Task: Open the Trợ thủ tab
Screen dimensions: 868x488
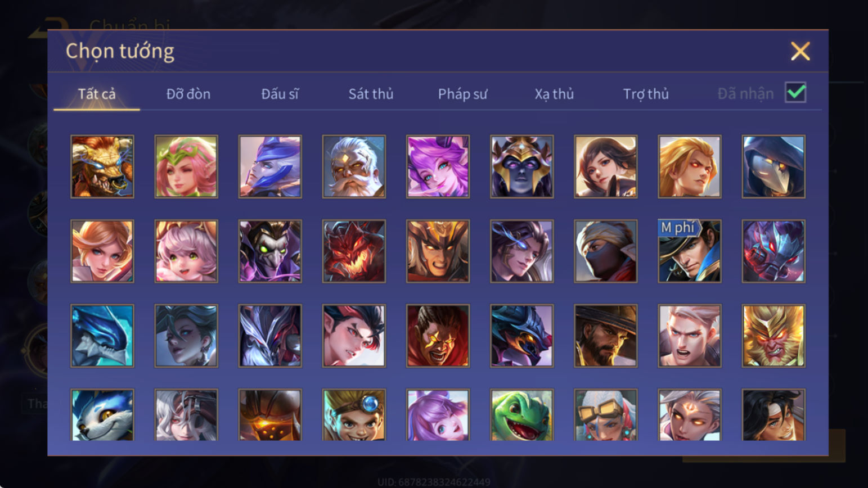Action: click(646, 94)
